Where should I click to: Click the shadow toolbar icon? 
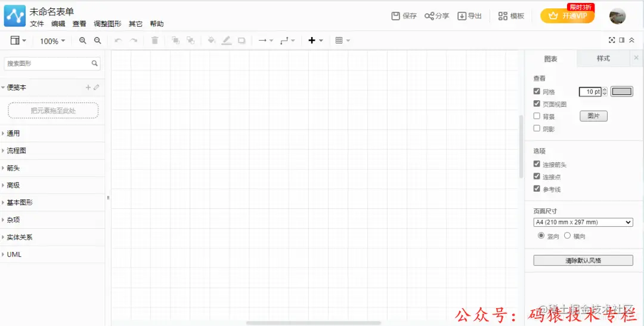click(x=241, y=40)
